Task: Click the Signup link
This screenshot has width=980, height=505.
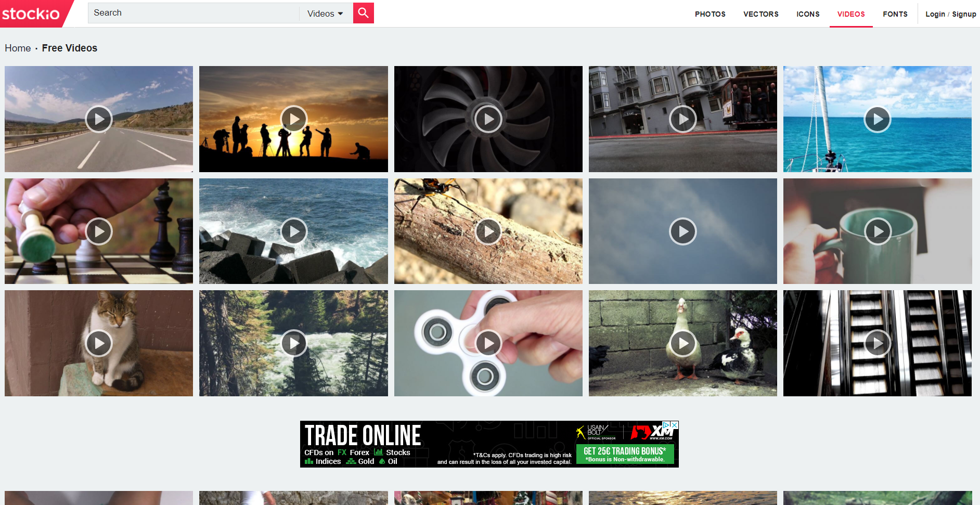Action: tap(964, 14)
